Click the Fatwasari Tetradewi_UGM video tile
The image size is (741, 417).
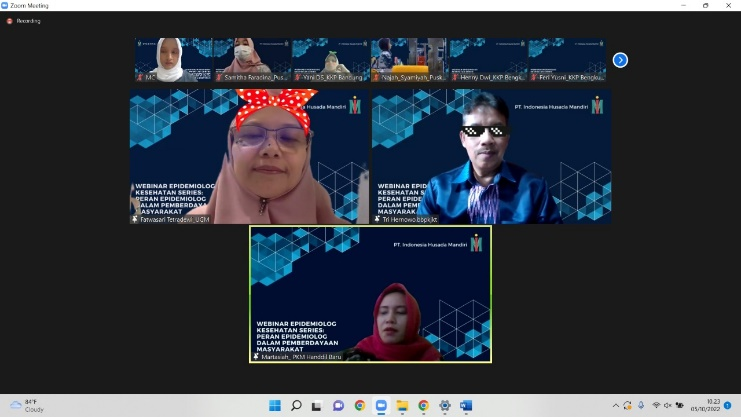[x=249, y=156]
